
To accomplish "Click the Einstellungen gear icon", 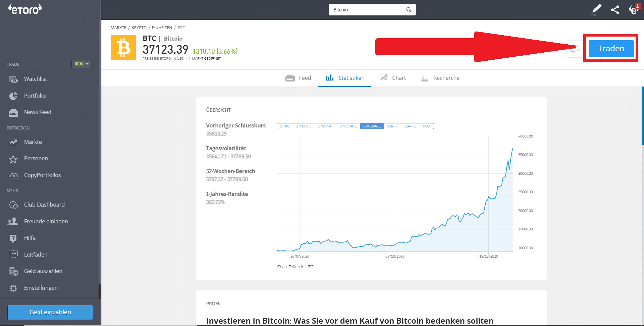I will coord(13,288).
